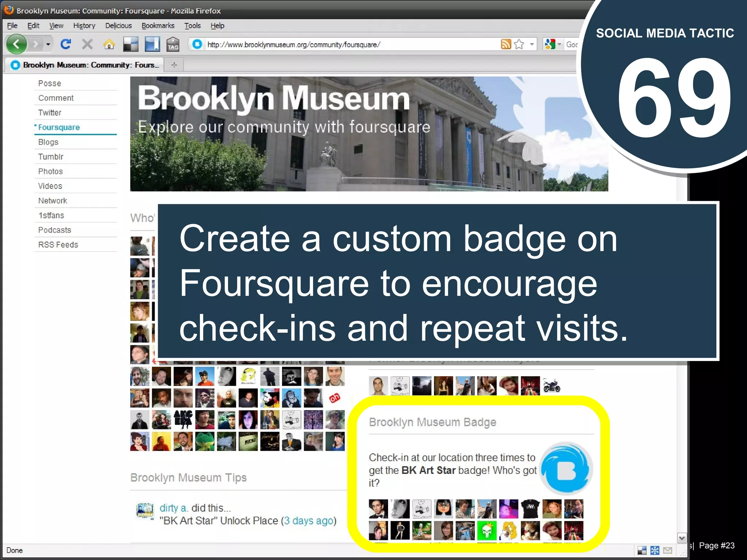The height and width of the screenshot is (560, 747).
Task: Open the Blogs sidebar link
Action: 48,142
